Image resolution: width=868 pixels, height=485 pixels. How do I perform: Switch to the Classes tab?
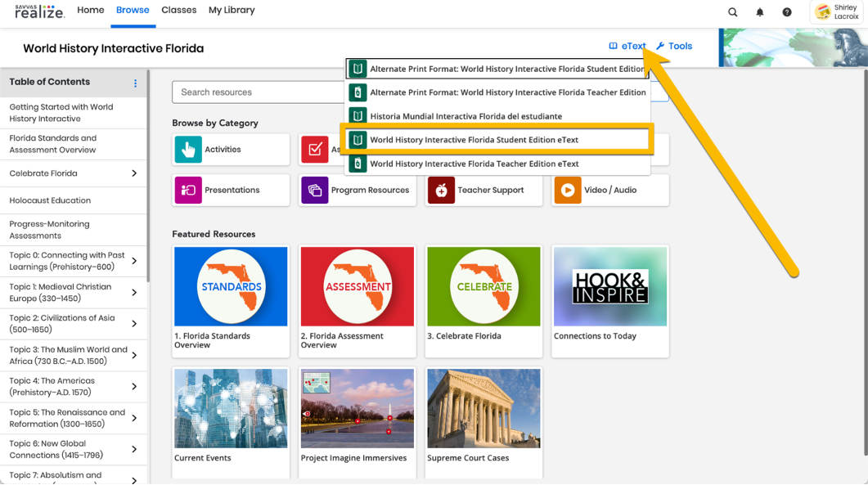(x=178, y=11)
